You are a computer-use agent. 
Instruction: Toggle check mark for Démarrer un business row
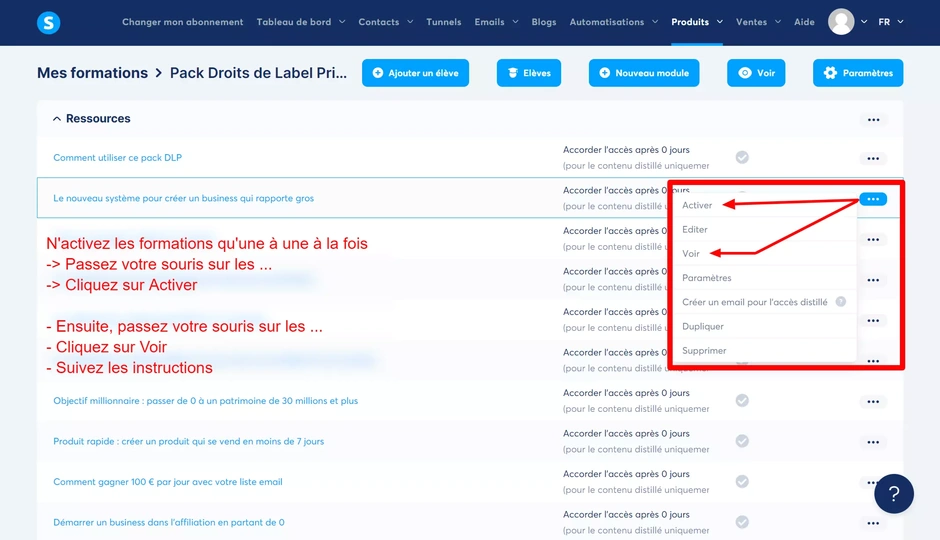pos(742,522)
